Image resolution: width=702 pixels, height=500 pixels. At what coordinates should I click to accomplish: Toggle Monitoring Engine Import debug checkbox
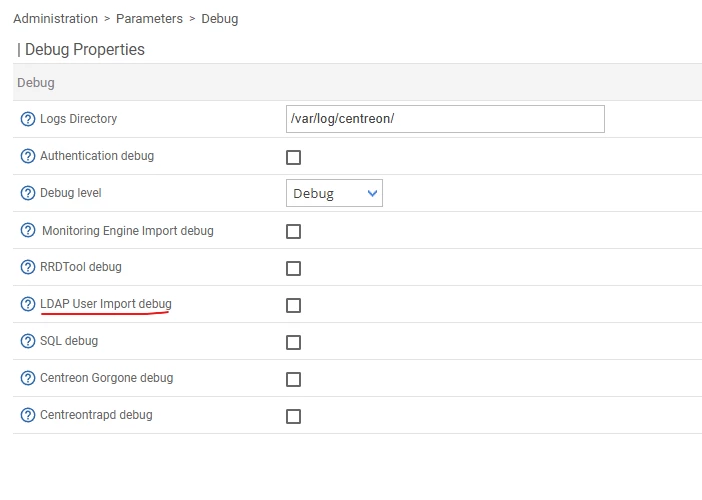(x=293, y=231)
